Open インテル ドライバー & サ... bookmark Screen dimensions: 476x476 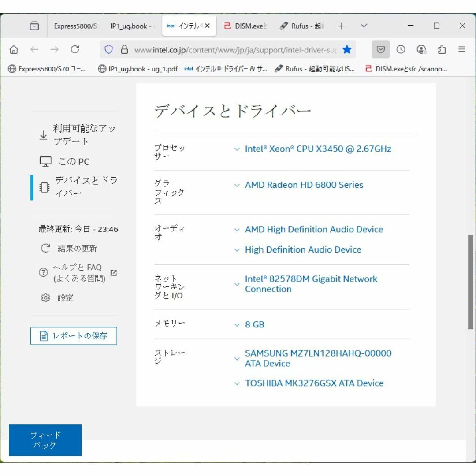pos(226,69)
